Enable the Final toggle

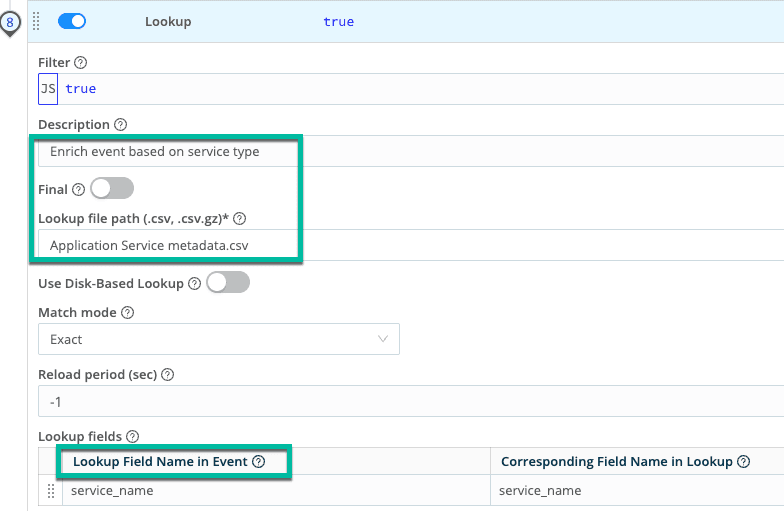coord(111,189)
